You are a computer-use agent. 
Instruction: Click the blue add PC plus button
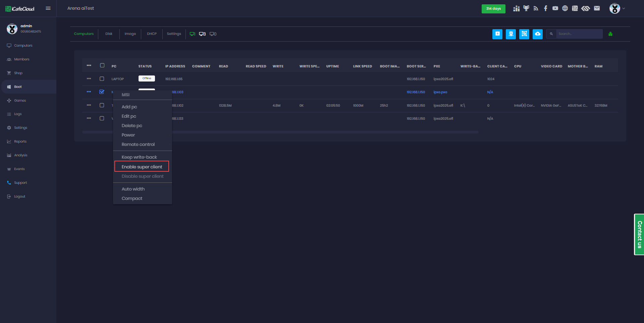[497, 34]
